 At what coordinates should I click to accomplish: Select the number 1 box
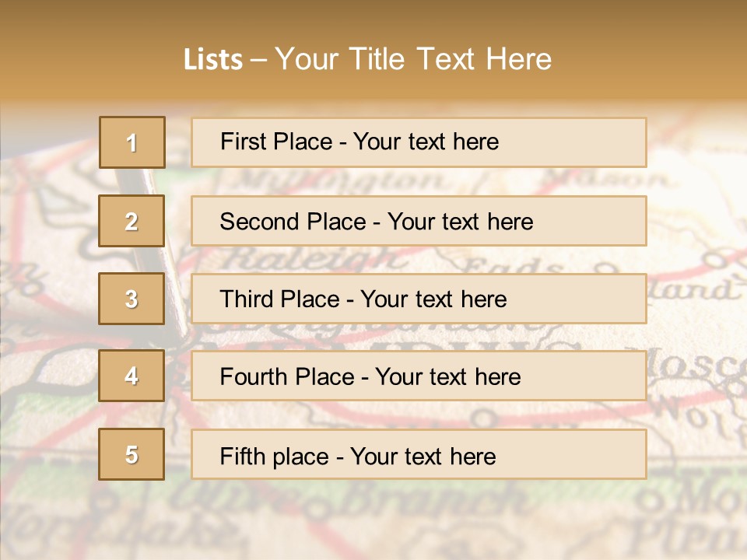pyautogui.click(x=132, y=142)
